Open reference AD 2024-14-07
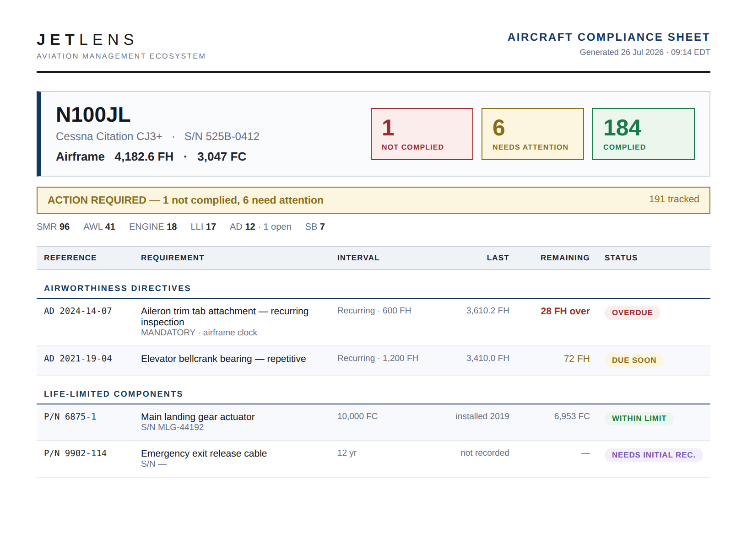The height and width of the screenshot is (560, 747). pos(78,311)
